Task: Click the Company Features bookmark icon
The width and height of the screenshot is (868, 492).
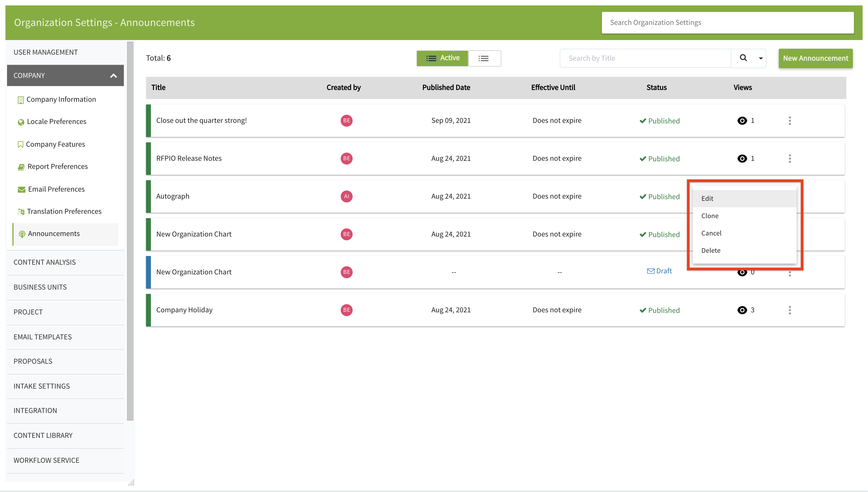Action: pyautogui.click(x=20, y=145)
